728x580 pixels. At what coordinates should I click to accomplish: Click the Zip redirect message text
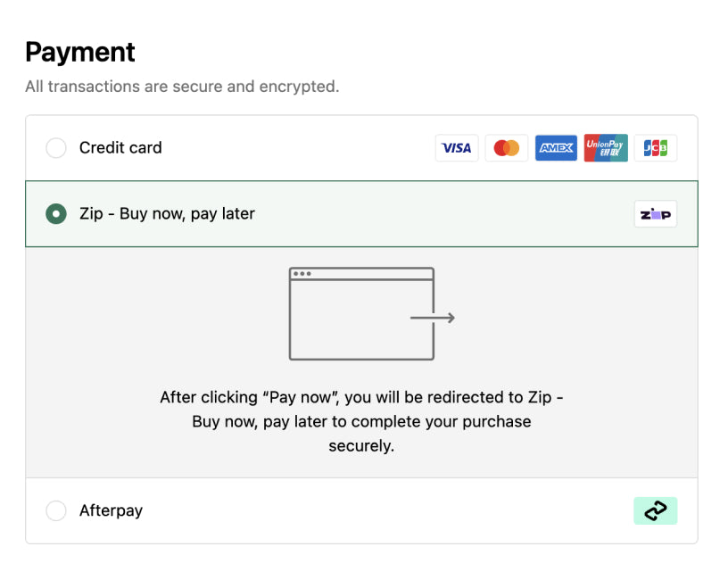(x=361, y=421)
